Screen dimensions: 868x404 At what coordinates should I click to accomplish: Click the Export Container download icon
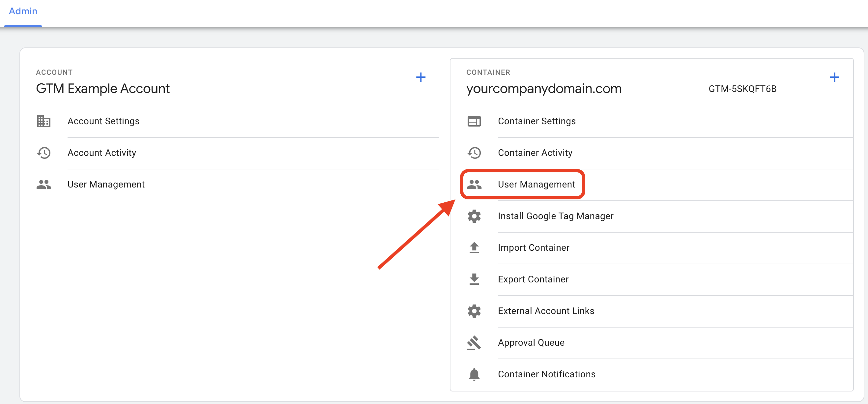point(474,279)
